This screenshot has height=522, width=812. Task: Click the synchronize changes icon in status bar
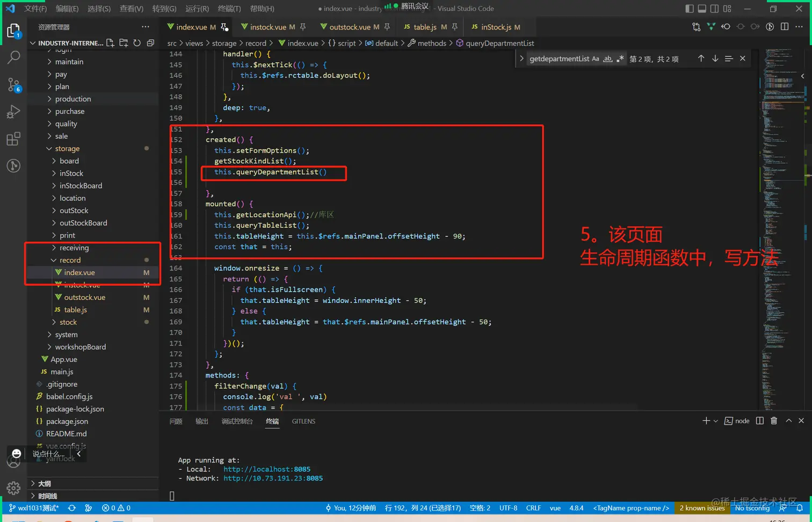click(72, 508)
